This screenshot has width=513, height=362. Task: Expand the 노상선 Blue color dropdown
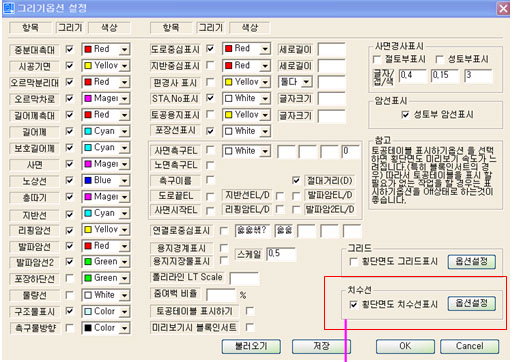pos(124,180)
